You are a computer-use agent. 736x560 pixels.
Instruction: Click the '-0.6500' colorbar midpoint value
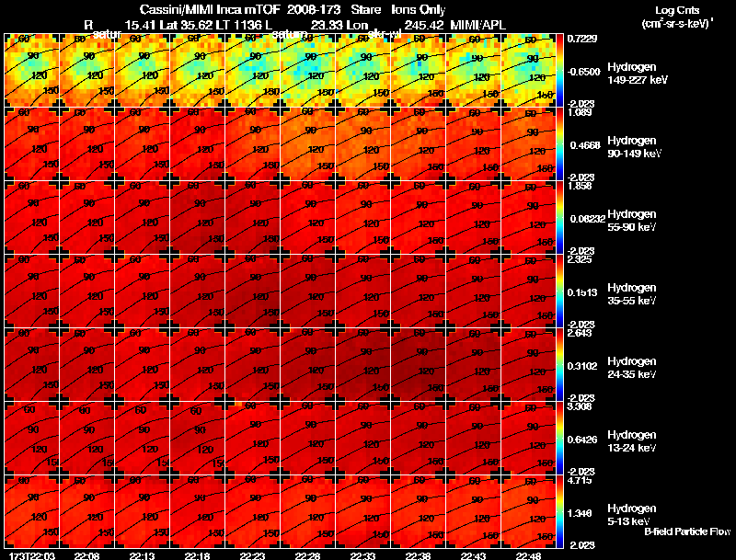584,72
